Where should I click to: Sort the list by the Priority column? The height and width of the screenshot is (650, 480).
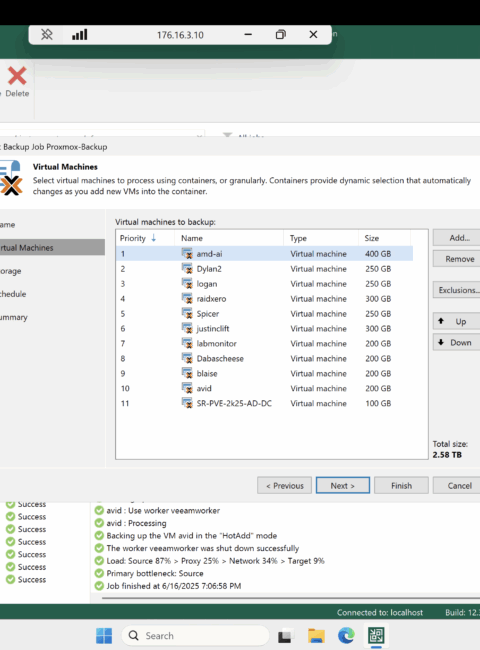145,238
